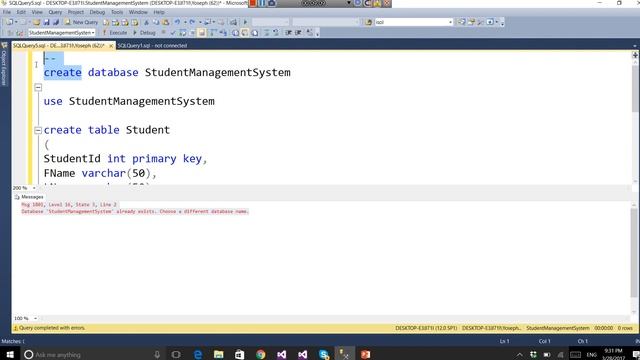The height and width of the screenshot is (360, 640).
Task: Open the Query menu
Action: coord(55,12)
